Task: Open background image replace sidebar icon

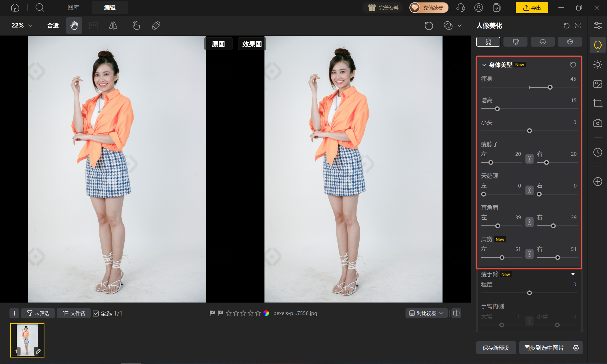Action: coord(598,84)
